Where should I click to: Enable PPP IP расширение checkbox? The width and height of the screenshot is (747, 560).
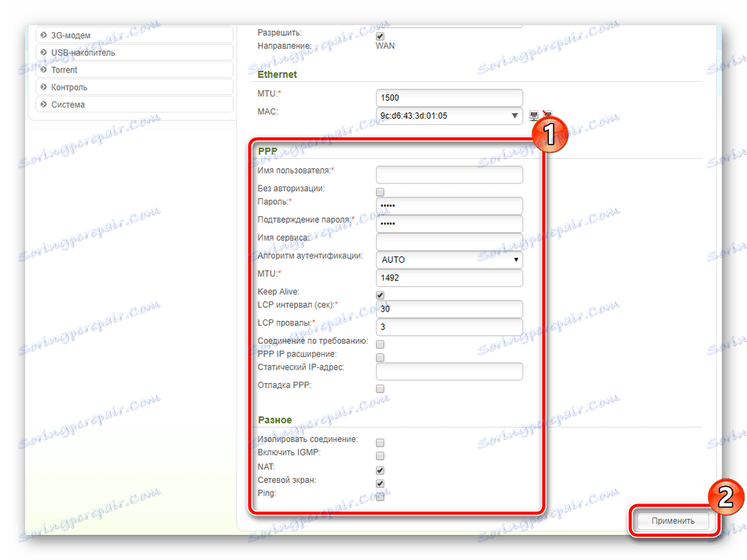tap(380, 357)
